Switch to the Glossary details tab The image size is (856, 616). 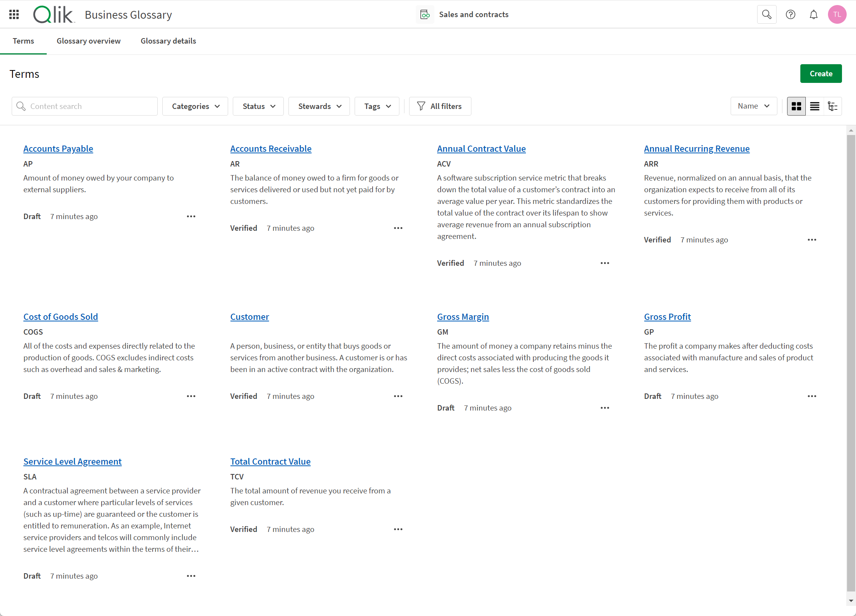[x=168, y=40]
